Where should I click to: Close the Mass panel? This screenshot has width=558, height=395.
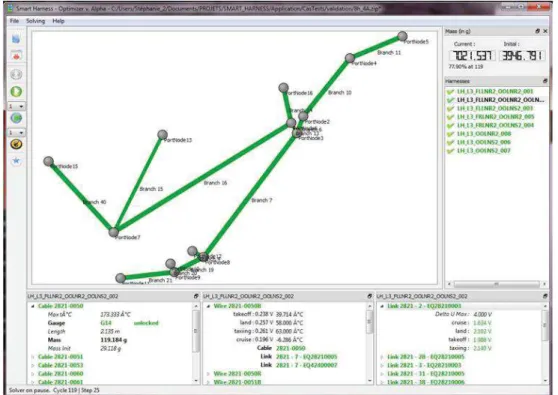coord(545,31)
